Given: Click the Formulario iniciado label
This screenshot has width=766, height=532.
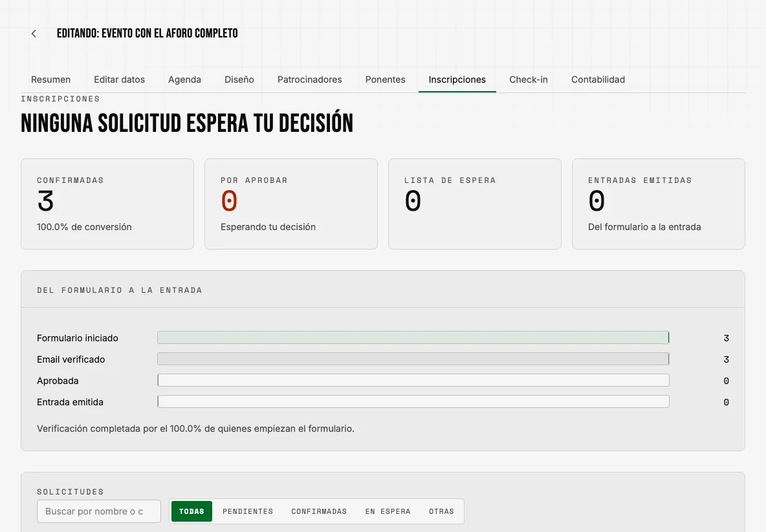Looking at the screenshot, I should coord(77,338).
